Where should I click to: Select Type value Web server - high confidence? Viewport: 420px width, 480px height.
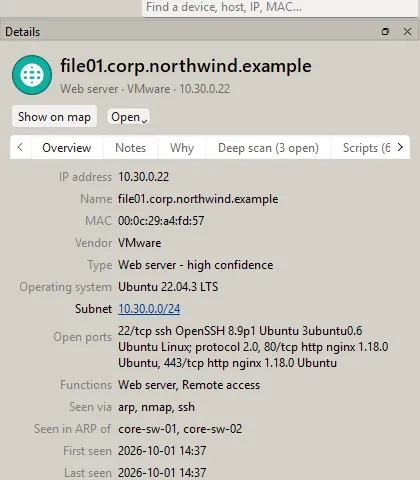pos(196,265)
